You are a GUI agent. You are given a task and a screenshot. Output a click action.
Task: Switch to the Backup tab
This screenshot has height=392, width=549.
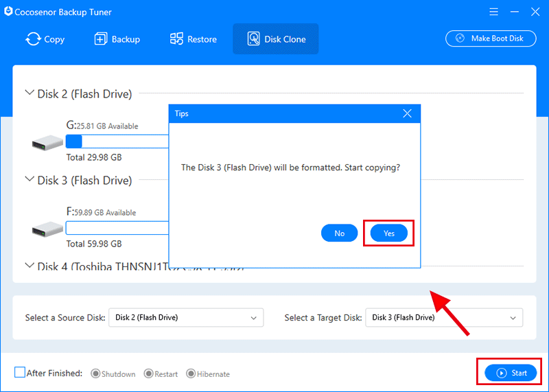pyautogui.click(x=117, y=39)
